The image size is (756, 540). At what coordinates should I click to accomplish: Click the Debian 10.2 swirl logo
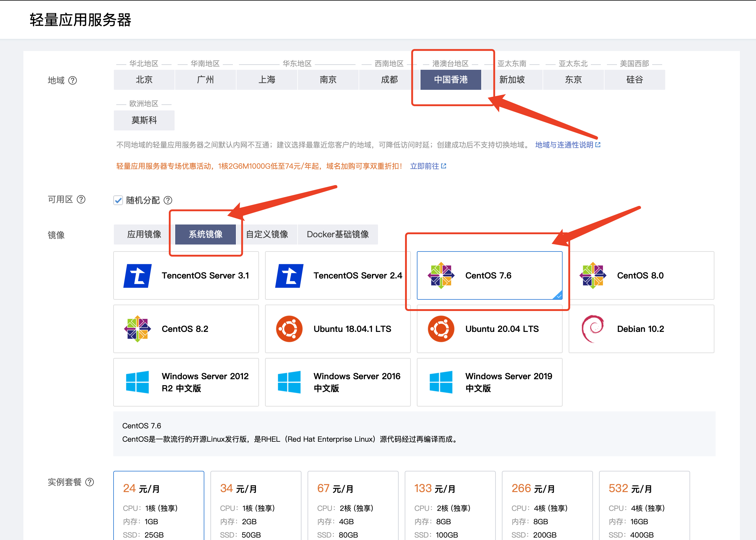(593, 329)
